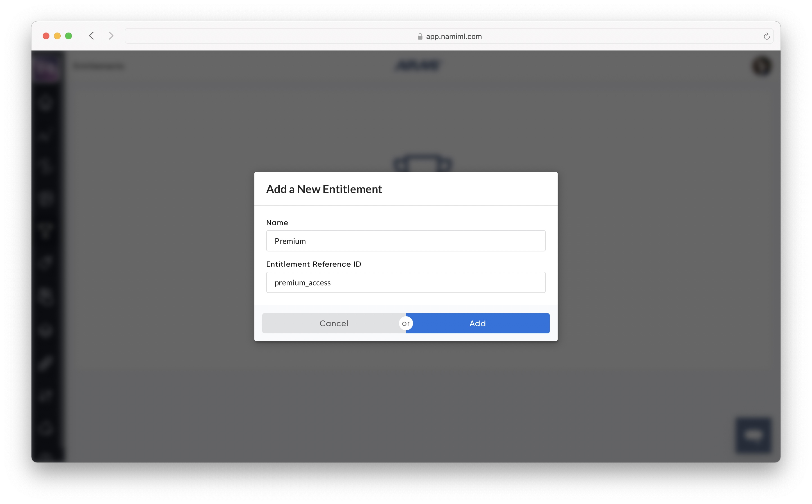Click the yellow minimize window button
812x504 pixels.
tap(57, 36)
